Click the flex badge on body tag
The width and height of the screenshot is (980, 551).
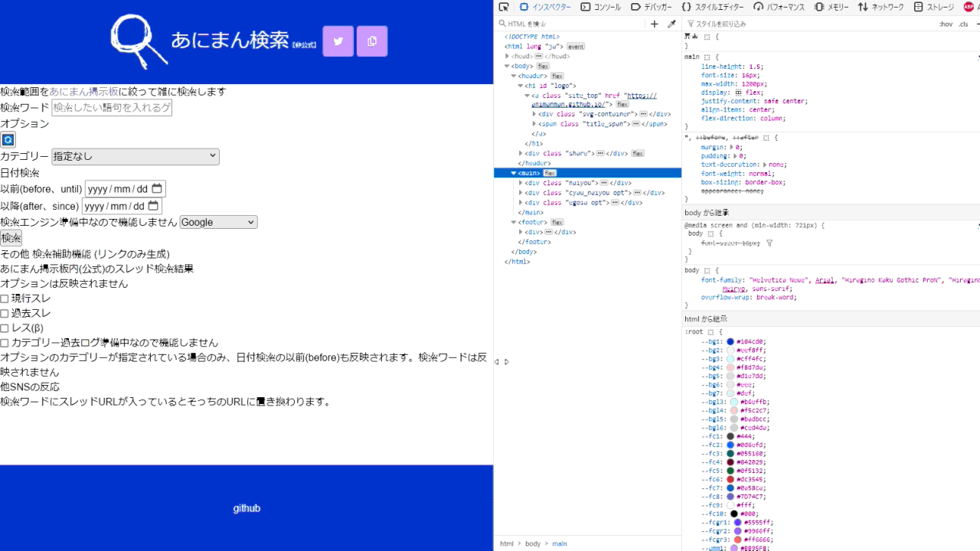pyautogui.click(x=542, y=67)
